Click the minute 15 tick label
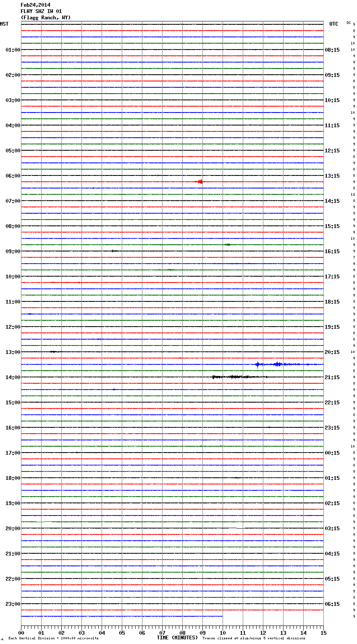Screen dimensions: 357x644 click(x=323, y=633)
